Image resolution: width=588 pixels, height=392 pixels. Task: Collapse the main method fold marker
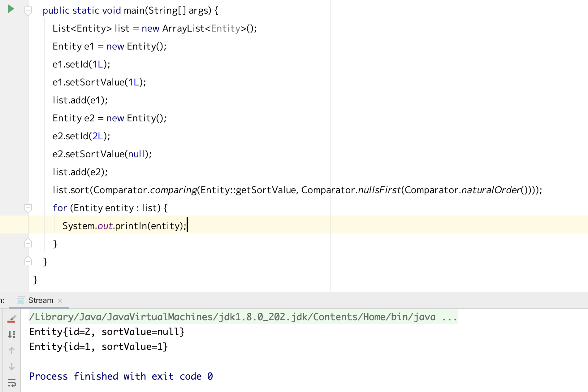coord(28,11)
